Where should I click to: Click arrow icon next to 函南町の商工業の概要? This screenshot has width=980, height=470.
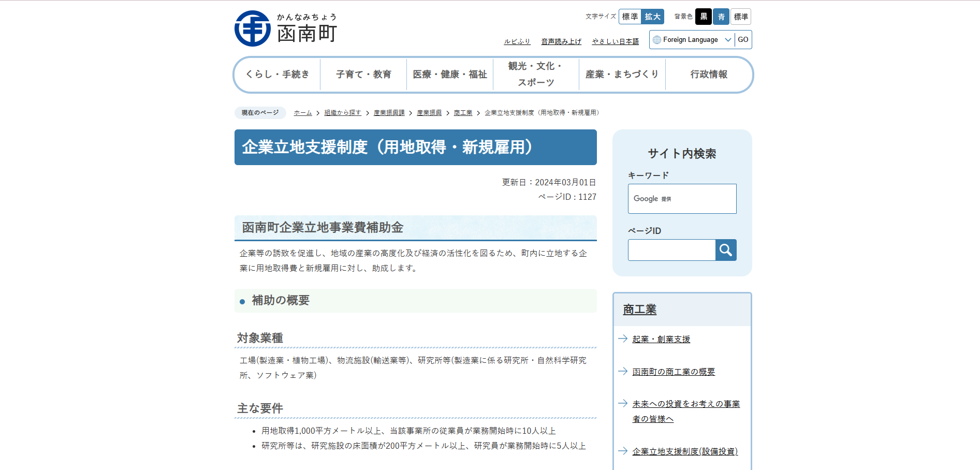click(623, 371)
